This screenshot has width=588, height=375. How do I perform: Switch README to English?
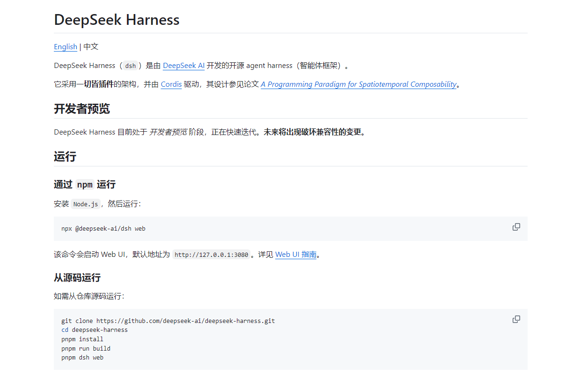coord(66,46)
